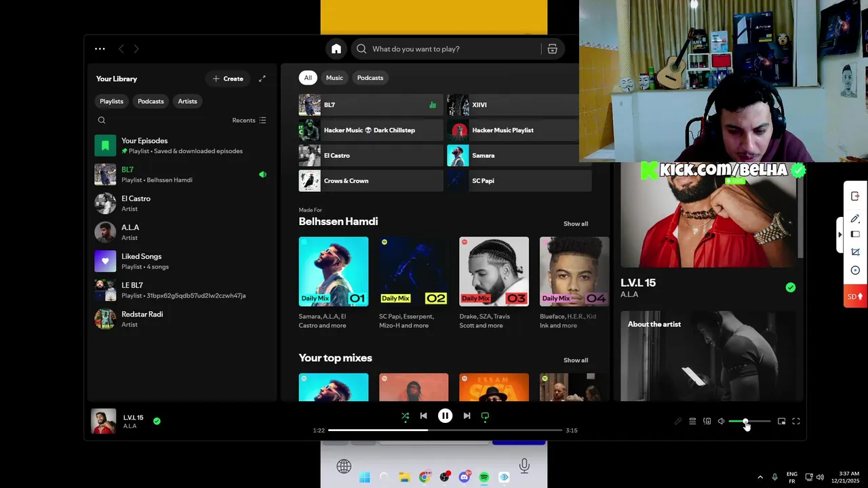Viewport: 868px width, 488px height.
Task: Open Hacker Music Playlist tile
Action: click(x=518, y=130)
